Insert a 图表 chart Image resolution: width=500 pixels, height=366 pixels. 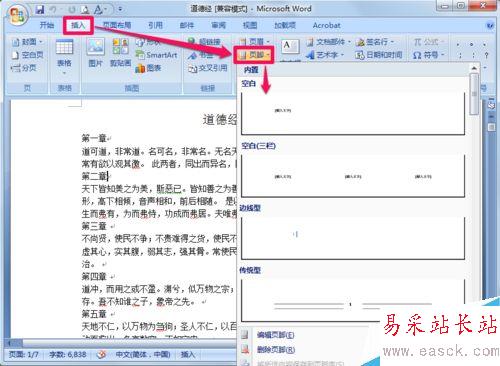(x=148, y=68)
